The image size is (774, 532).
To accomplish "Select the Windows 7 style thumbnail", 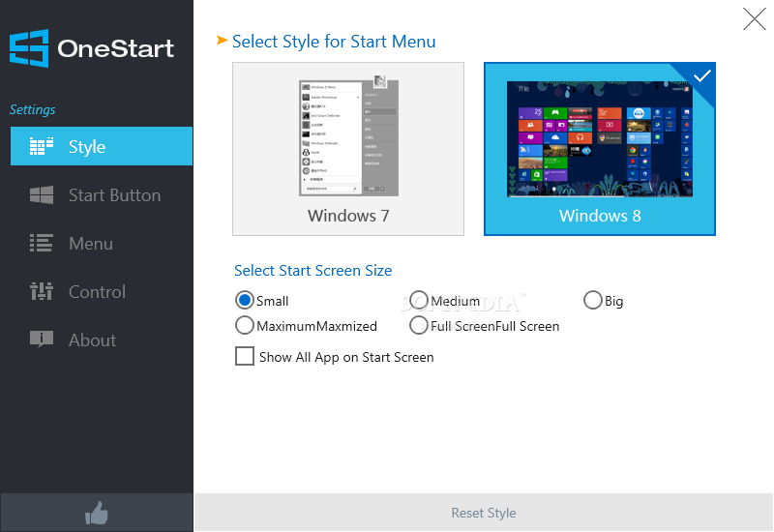I will 348,149.
